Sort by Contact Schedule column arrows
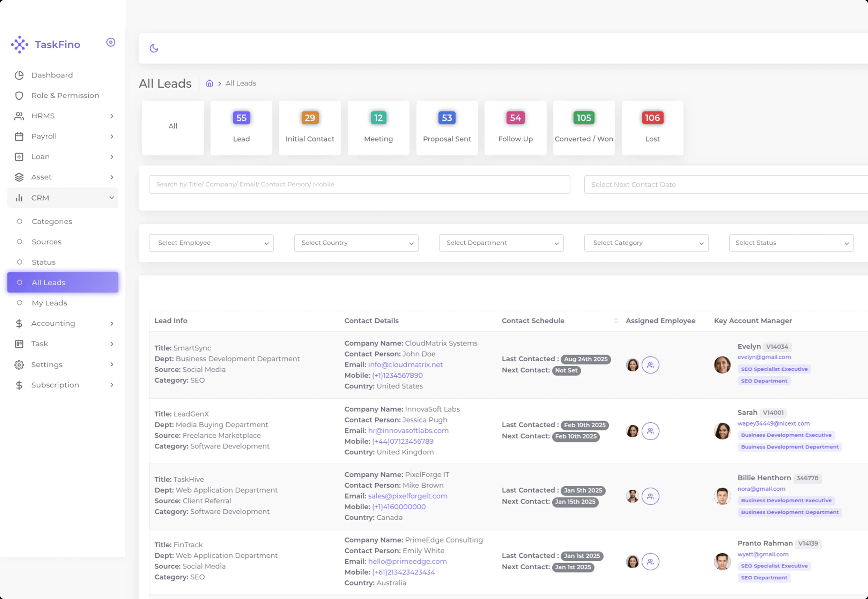This screenshot has width=868, height=599. tap(616, 321)
